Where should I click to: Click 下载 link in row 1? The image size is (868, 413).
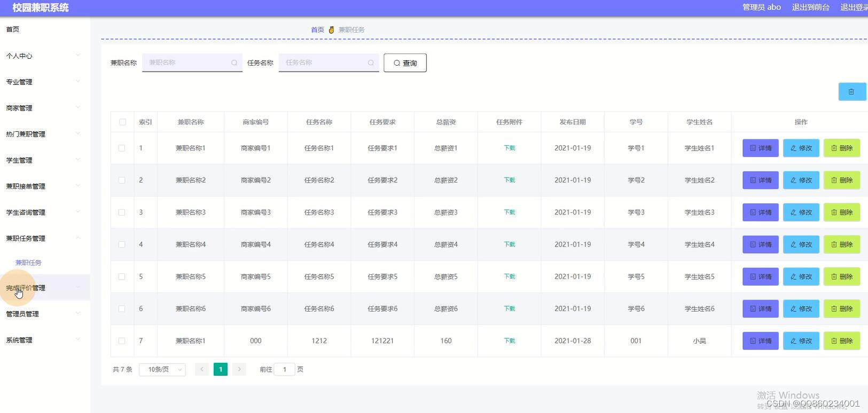tap(510, 148)
